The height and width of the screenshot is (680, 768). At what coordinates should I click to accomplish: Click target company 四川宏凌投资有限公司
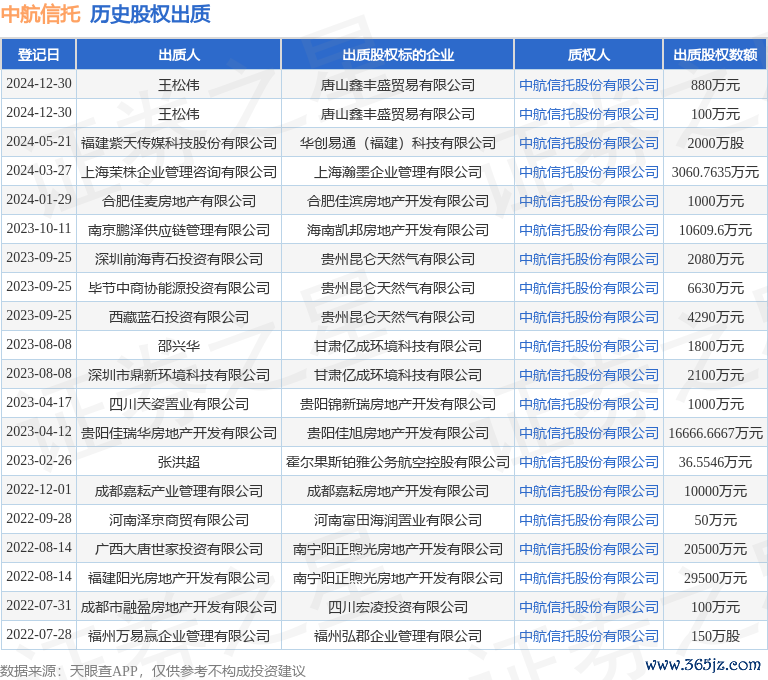pyautogui.click(x=398, y=607)
